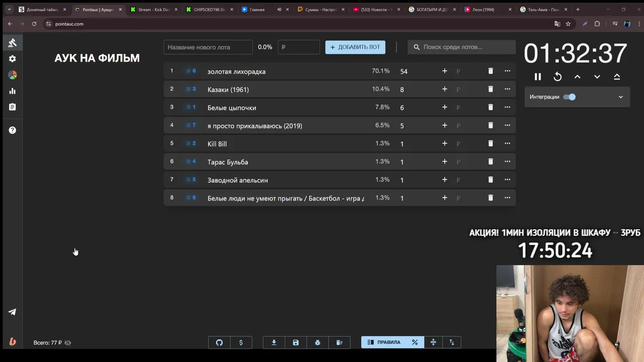Open more options for Kill Bill

pos(507,143)
